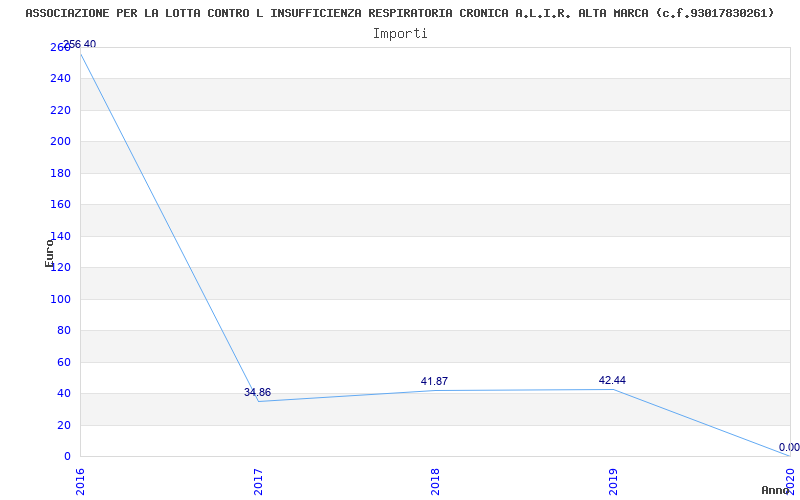Click the chart title mentioning A.L.I.R. ALTA MARCA
Viewport: 800px width, 500px height.
pos(399,13)
